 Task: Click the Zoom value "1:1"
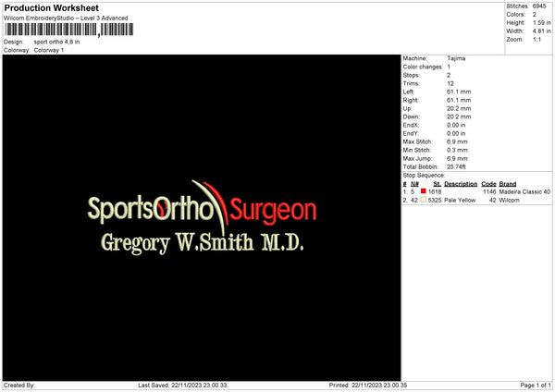(536, 39)
